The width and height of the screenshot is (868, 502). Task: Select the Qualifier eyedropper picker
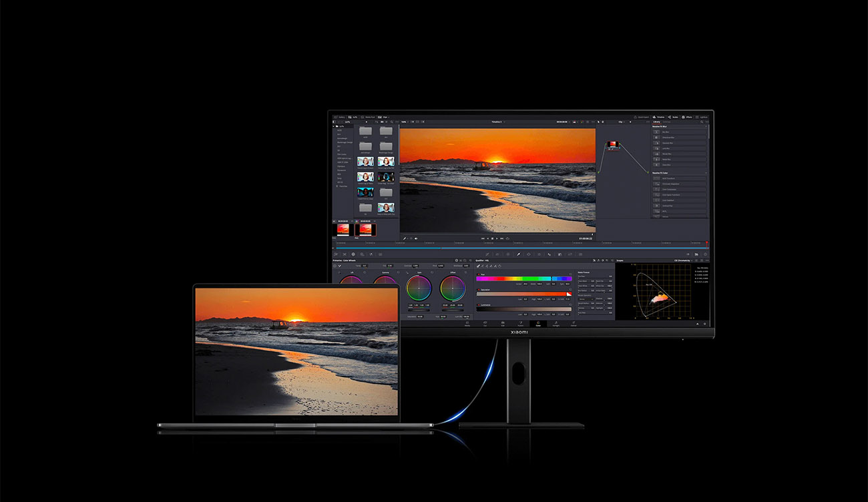click(x=478, y=266)
